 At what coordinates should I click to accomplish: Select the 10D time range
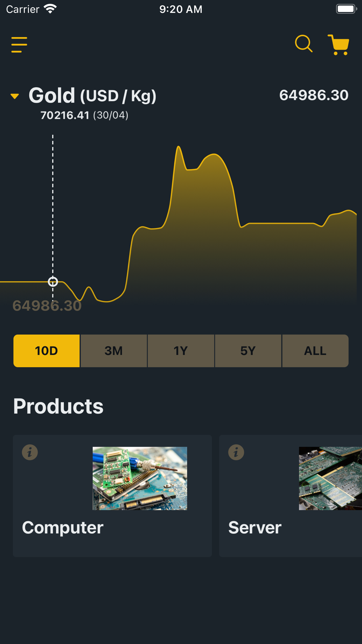[46, 351]
